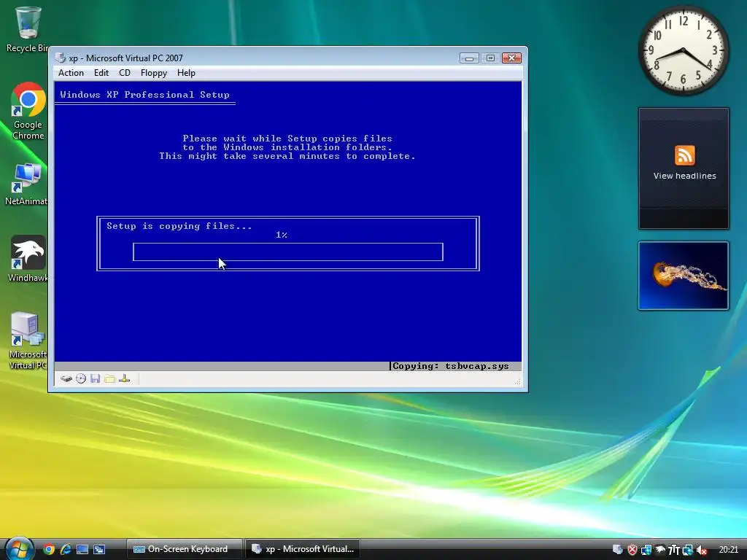Click the RSS feed icon in gadget

pyautogui.click(x=684, y=155)
